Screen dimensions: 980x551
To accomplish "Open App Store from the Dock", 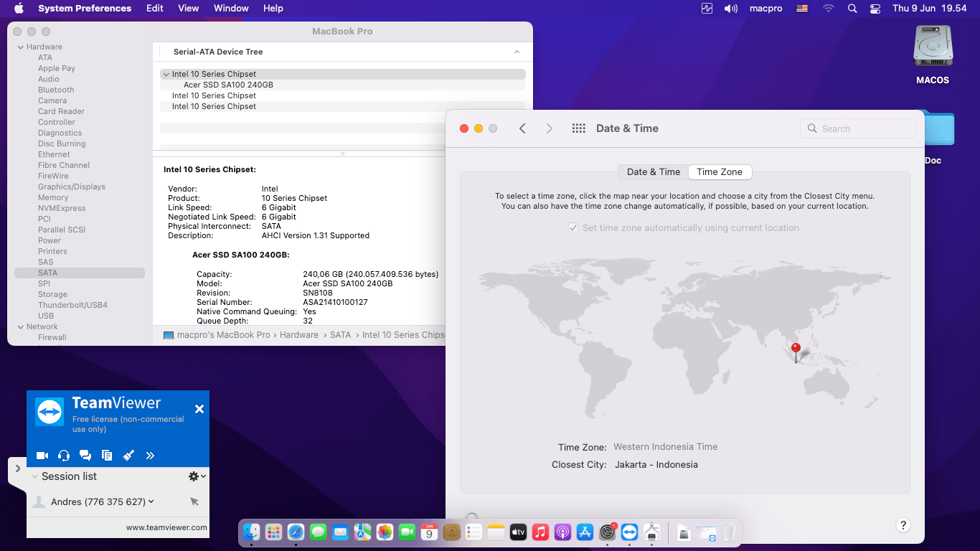I will click(585, 532).
